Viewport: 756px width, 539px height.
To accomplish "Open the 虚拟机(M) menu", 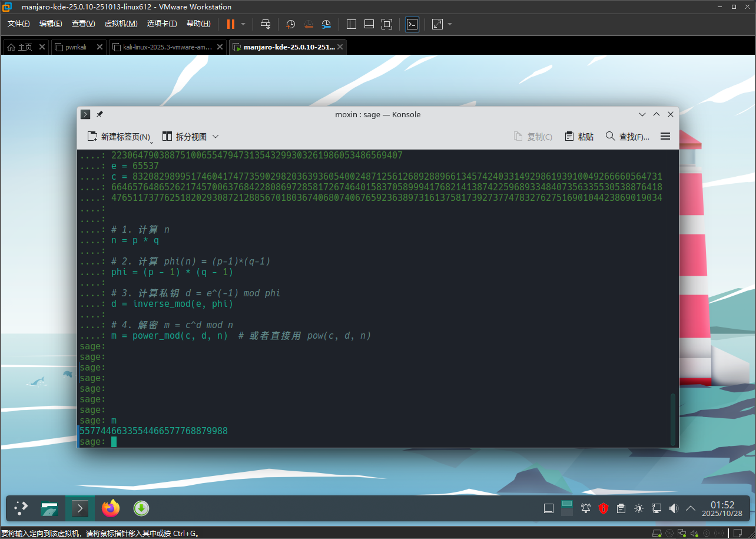I will [121, 24].
